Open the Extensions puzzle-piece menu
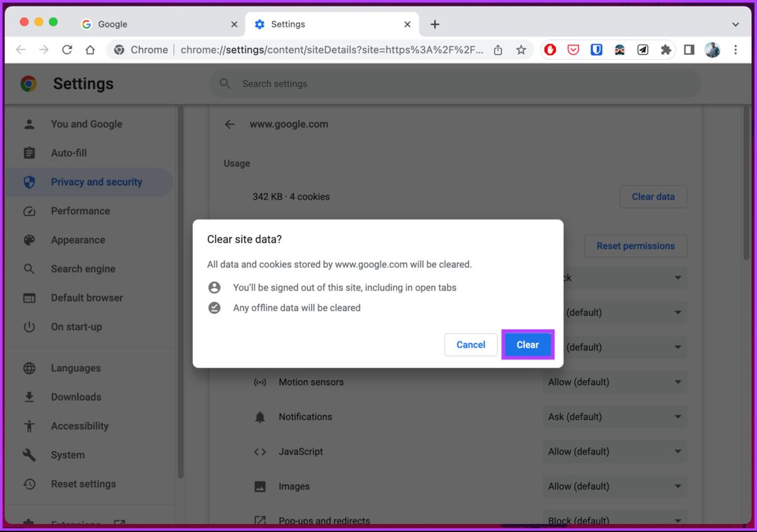The width and height of the screenshot is (757, 532). [x=666, y=50]
